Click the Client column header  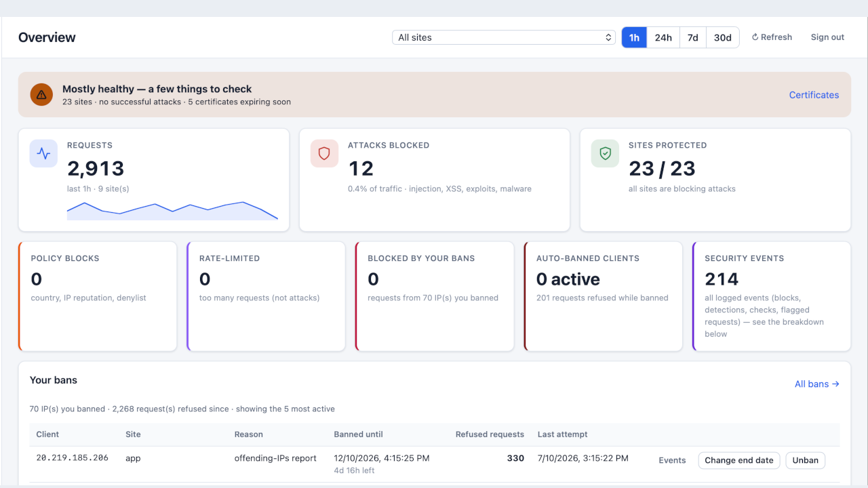pyautogui.click(x=47, y=434)
